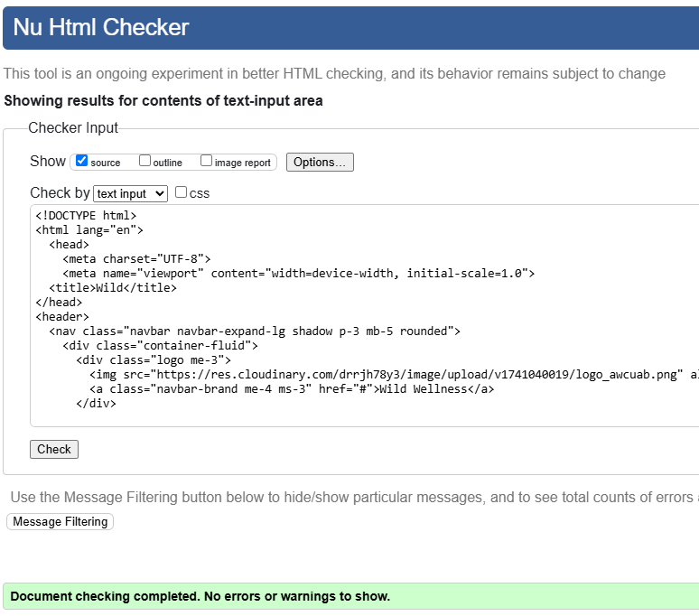Image resolution: width=699 pixels, height=616 pixels.
Task: Click the meta name="viewport" line
Action: point(299,274)
